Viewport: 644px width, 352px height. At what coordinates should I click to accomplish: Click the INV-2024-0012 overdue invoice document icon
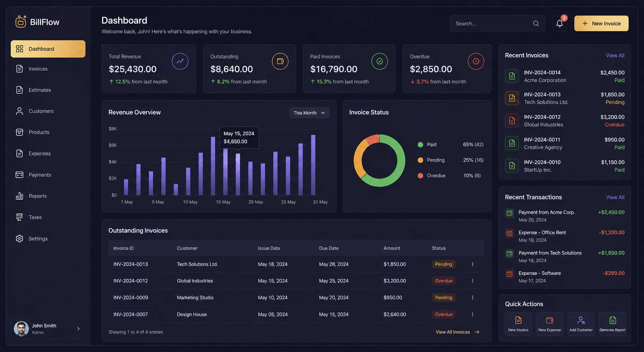tap(512, 120)
